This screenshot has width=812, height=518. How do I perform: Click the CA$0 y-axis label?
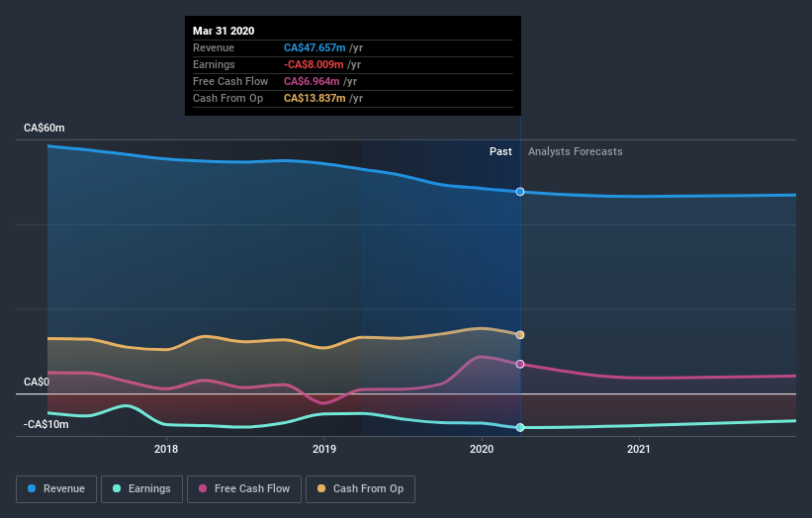coord(37,382)
